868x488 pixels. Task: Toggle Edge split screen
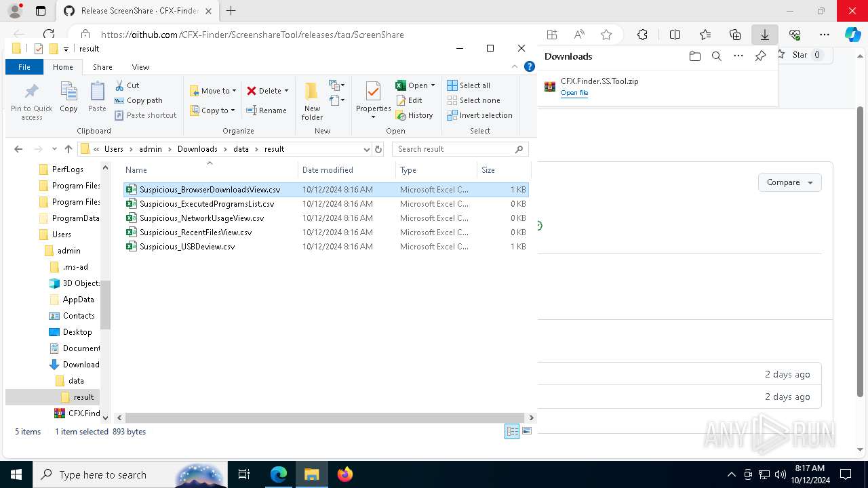pyautogui.click(x=675, y=35)
